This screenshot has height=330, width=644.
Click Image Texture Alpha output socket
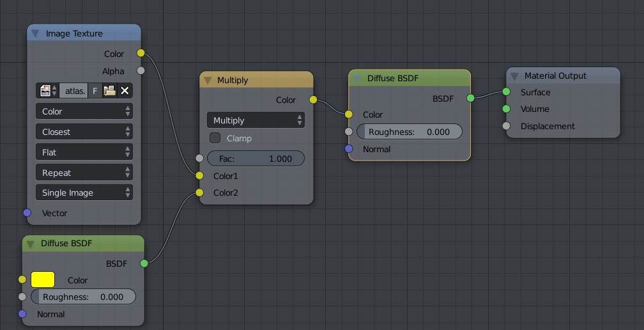coord(141,70)
